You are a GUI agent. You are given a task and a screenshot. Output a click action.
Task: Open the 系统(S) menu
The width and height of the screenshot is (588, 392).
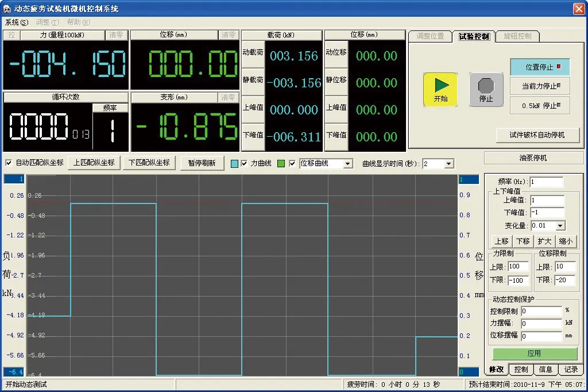(15, 21)
